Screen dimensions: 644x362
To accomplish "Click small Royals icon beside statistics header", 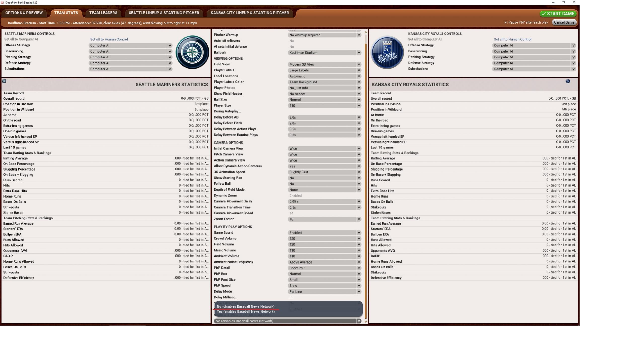I will (x=567, y=81).
